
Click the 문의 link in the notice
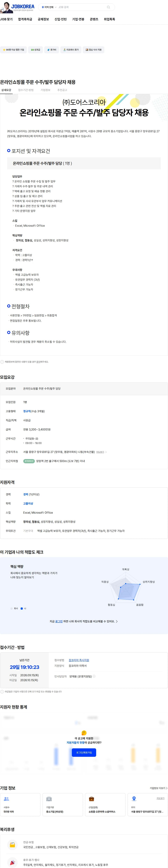point(38,362)
